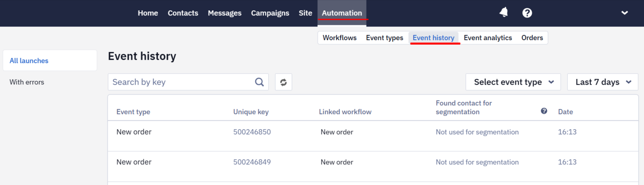Image resolution: width=644 pixels, height=185 pixels.
Task: Filter launches With errors
Action: coord(27,82)
